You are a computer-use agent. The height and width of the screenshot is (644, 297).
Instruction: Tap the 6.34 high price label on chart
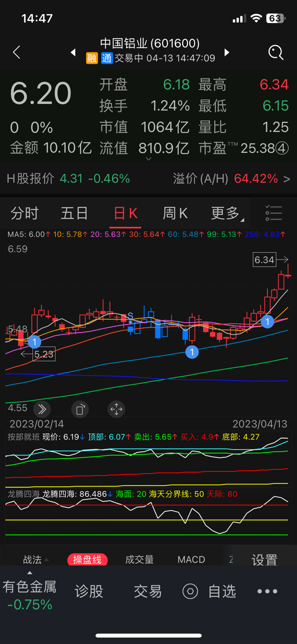point(265,259)
